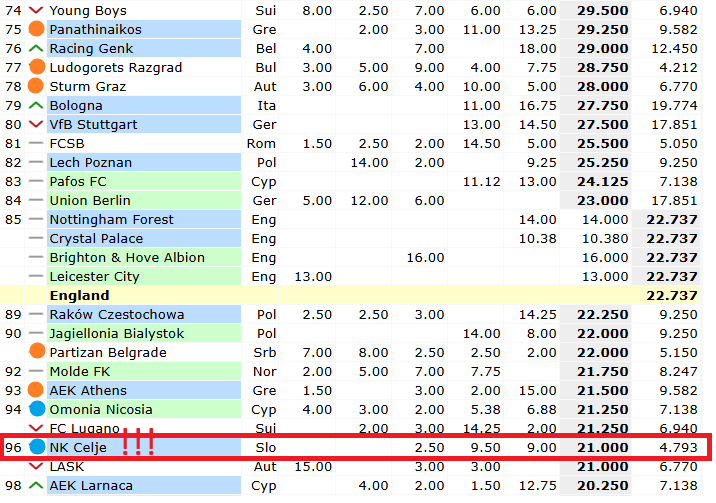
Task: Click the 22.737 value in England row
Action: pos(672,295)
